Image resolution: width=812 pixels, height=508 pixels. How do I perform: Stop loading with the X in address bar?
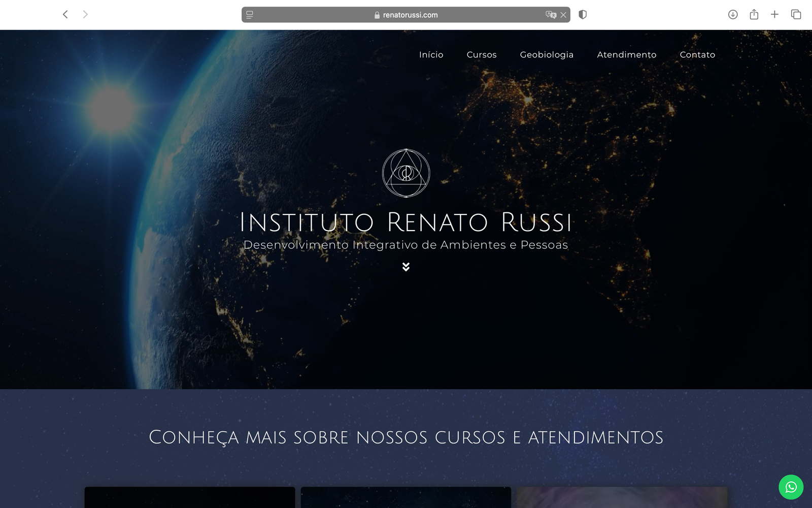click(563, 15)
